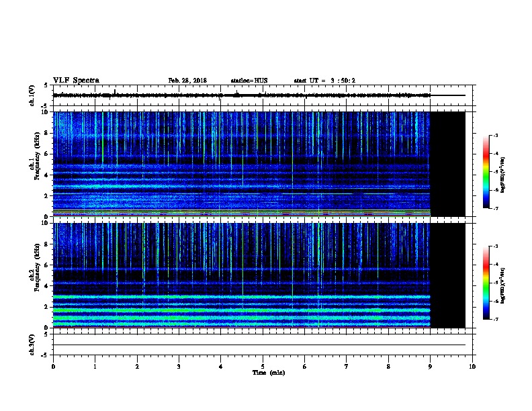Image resolution: width=532 pixels, height=411 pixels.
Task: Click time axis tick label "3"
Action: click(179, 367)
